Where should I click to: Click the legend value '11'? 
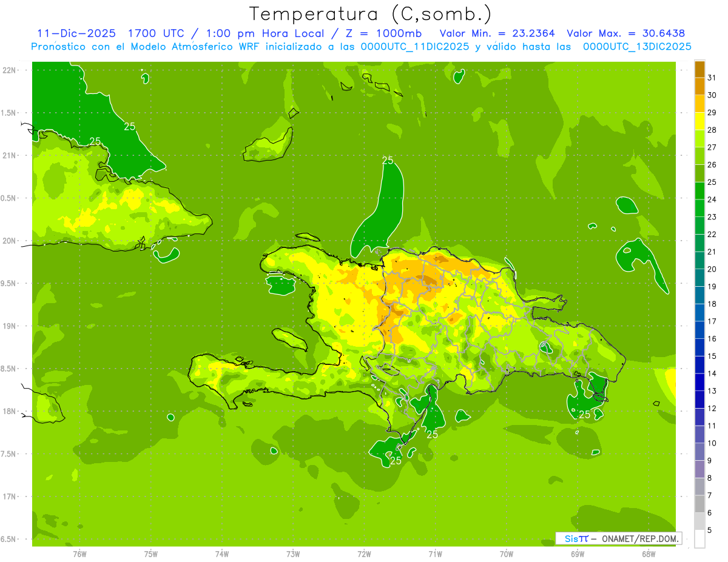[x=712, y=426]
